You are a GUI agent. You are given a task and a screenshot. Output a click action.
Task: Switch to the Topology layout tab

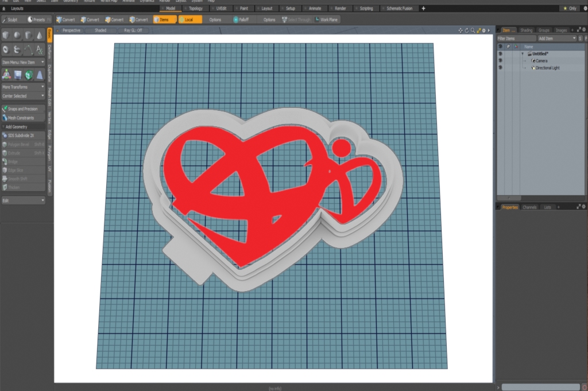[x=195, y=9]
